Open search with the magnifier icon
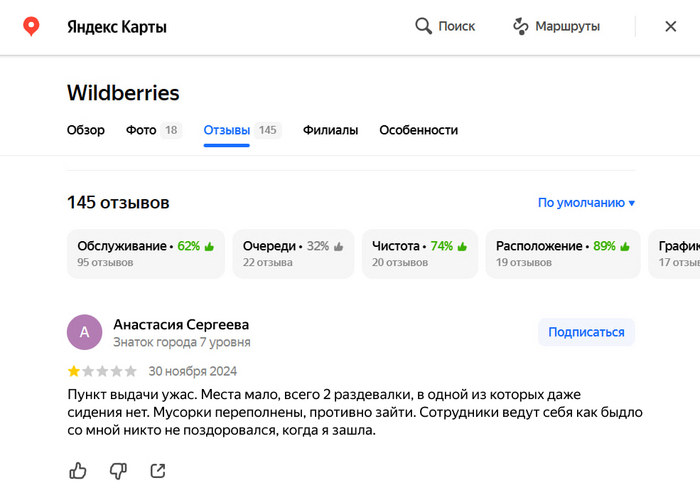 click(424, 26)
